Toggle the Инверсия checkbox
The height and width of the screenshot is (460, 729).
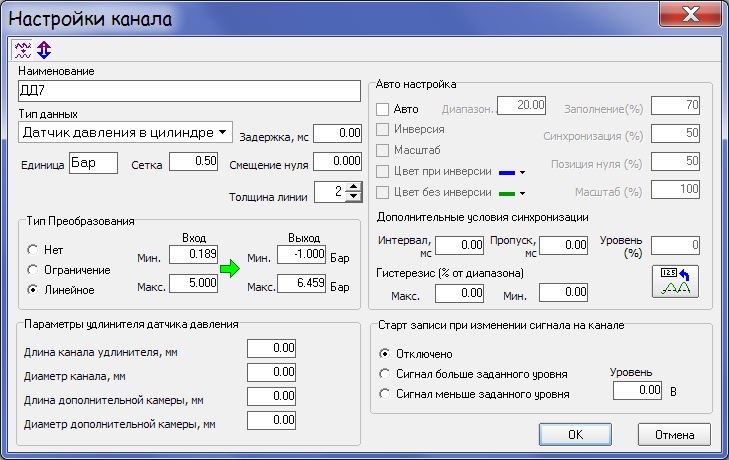click(382, 129)
